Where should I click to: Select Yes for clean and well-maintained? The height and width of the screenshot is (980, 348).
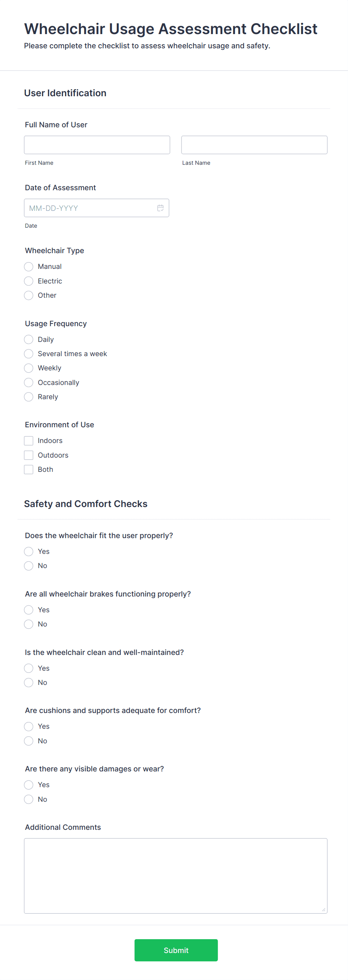pos(28,668)
